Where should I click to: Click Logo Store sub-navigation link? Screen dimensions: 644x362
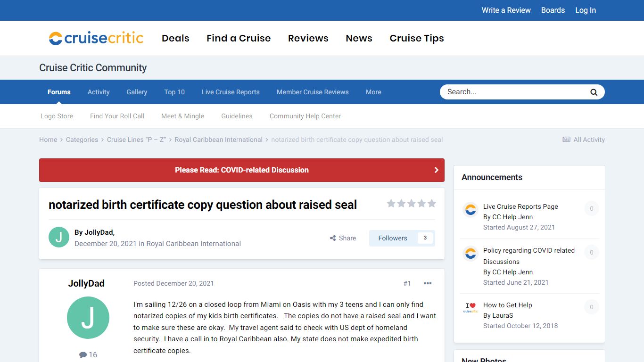coord(57,116)
